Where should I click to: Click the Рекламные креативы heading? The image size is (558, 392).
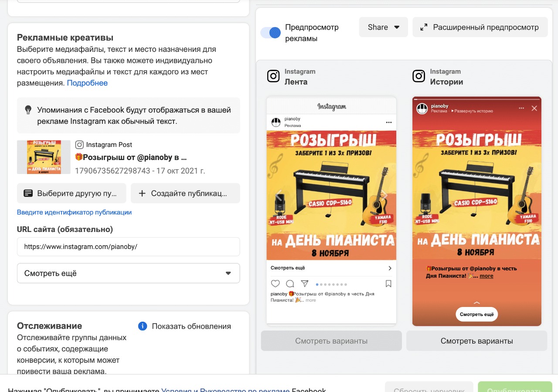(65, 37)
